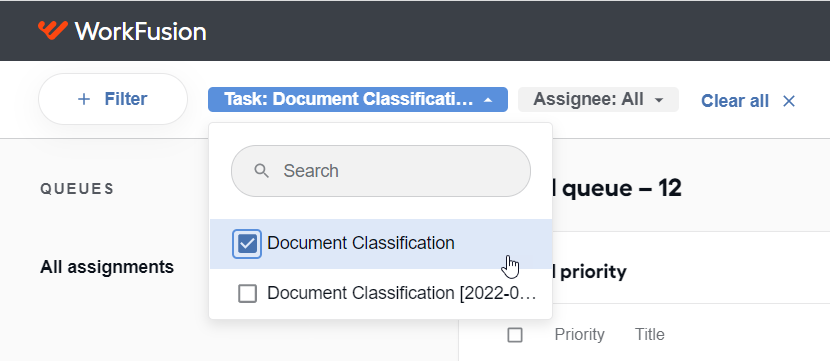Click the Clear all link

point(735,101)
